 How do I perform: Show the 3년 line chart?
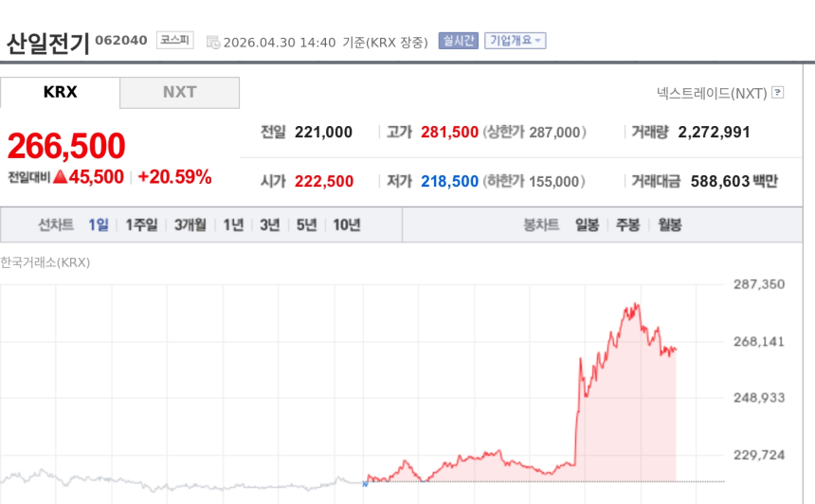[x=270, y=225]
